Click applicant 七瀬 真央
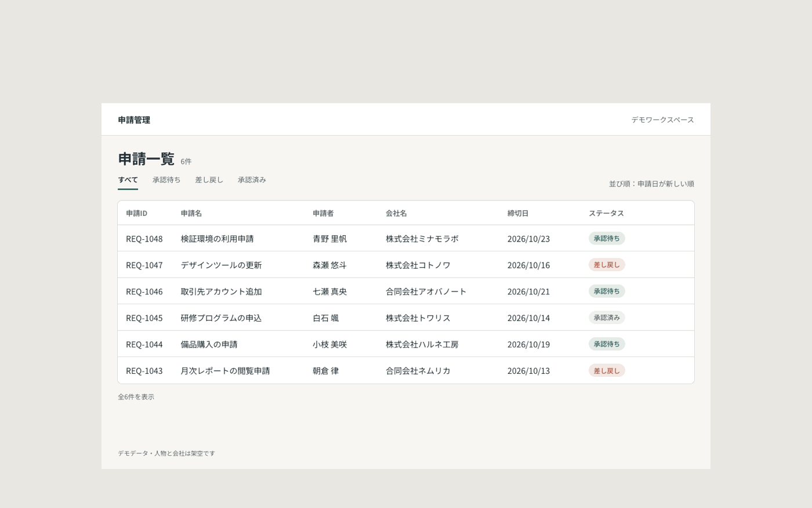The height and width of the screenshot is (508, 812). pyautogui.click(x=329, y=291)
